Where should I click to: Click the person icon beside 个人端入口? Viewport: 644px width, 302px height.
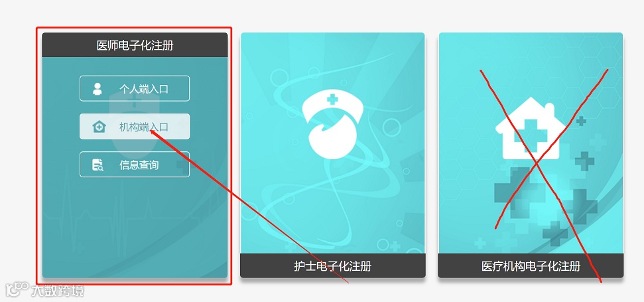click(x=97, y=89)
